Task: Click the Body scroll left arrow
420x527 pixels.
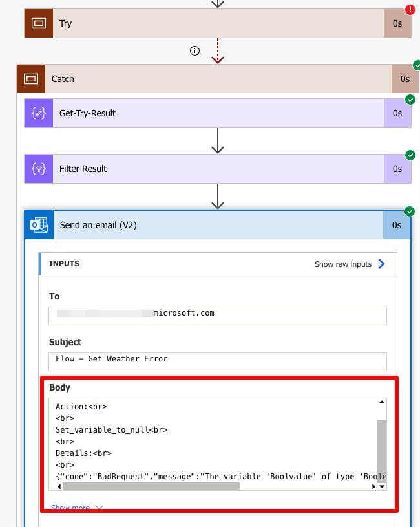Action: pos(59,486)
